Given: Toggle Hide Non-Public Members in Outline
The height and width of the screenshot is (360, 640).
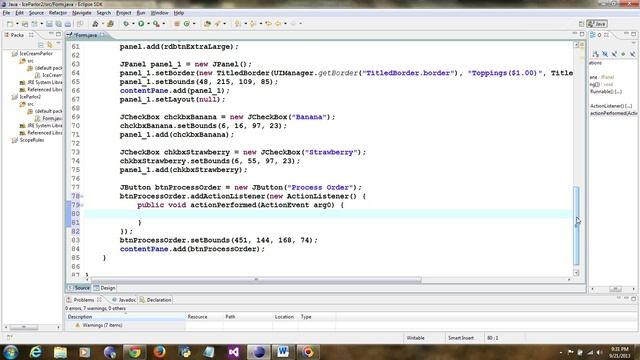Looking at the screenshot, I should 623,54.
